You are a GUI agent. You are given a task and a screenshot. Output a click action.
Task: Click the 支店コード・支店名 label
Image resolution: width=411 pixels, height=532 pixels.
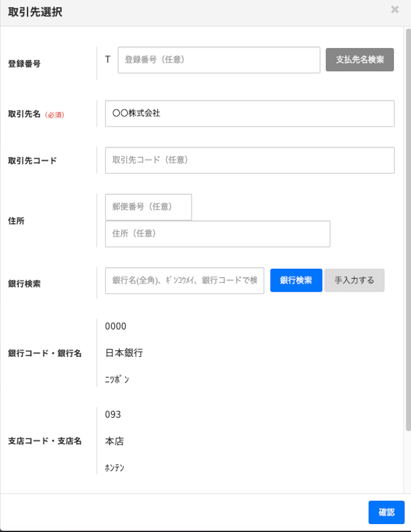45,441
